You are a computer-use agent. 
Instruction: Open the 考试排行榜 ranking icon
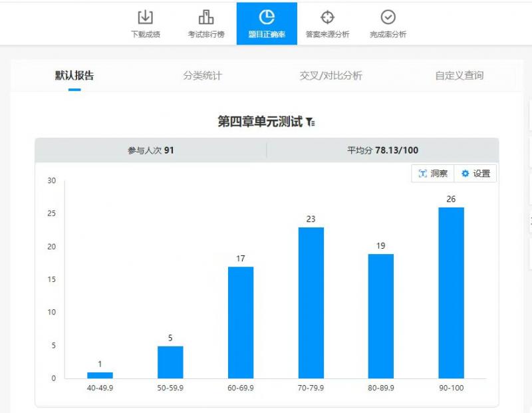tap(206, 17)
